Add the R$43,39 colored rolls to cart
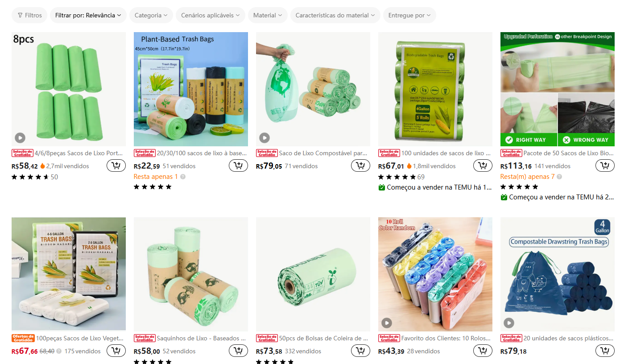 tap(483, 351)
